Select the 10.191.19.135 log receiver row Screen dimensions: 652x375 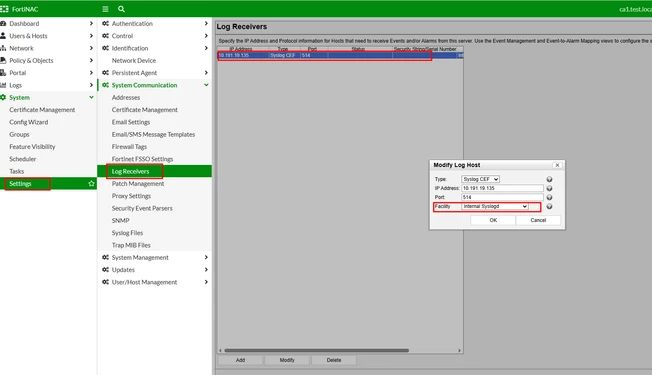(x=340, y=55)
